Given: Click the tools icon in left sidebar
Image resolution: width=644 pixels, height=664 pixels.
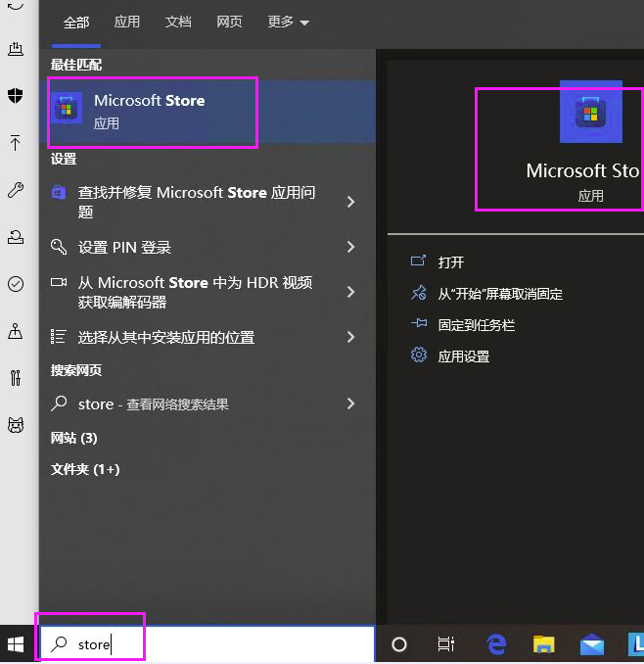Looking at the screenshot, I should click(x=16, y=378).
